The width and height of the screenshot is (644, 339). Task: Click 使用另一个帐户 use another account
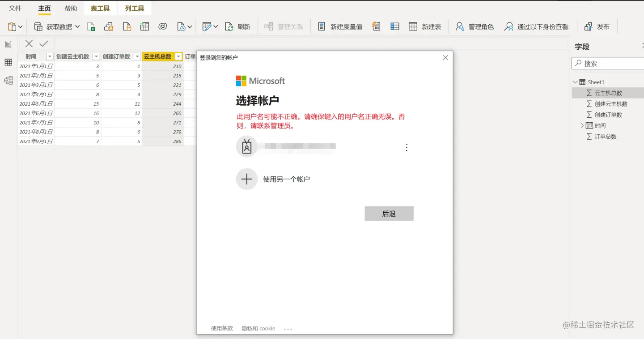pyautogui.click(x=286, y=179)
